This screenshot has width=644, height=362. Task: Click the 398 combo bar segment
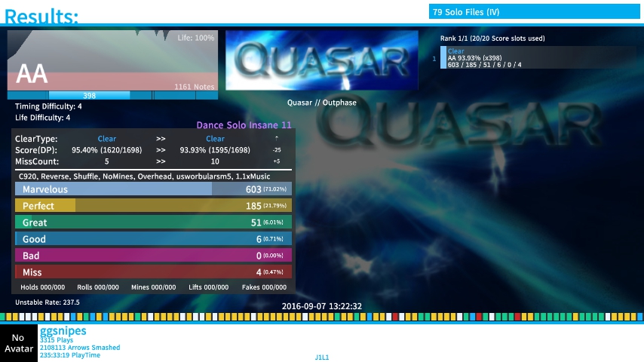89,96
